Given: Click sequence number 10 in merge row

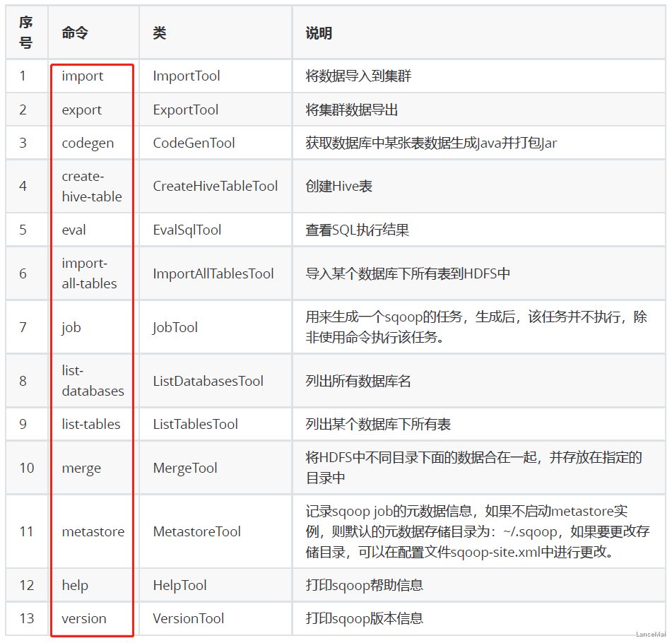Looking at the screenshot, I should point(27,468).
